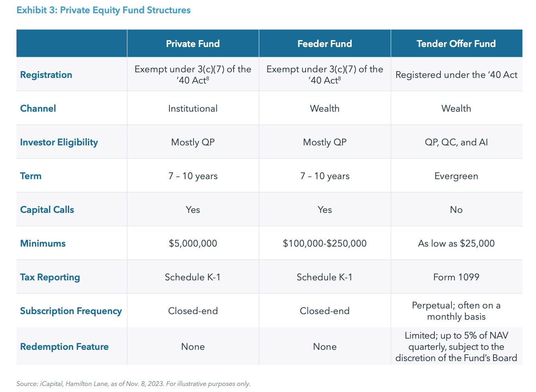Select the Subscription Frequency row label
The width and height of the screenshot is (536, 392).
tap(71, 311)
